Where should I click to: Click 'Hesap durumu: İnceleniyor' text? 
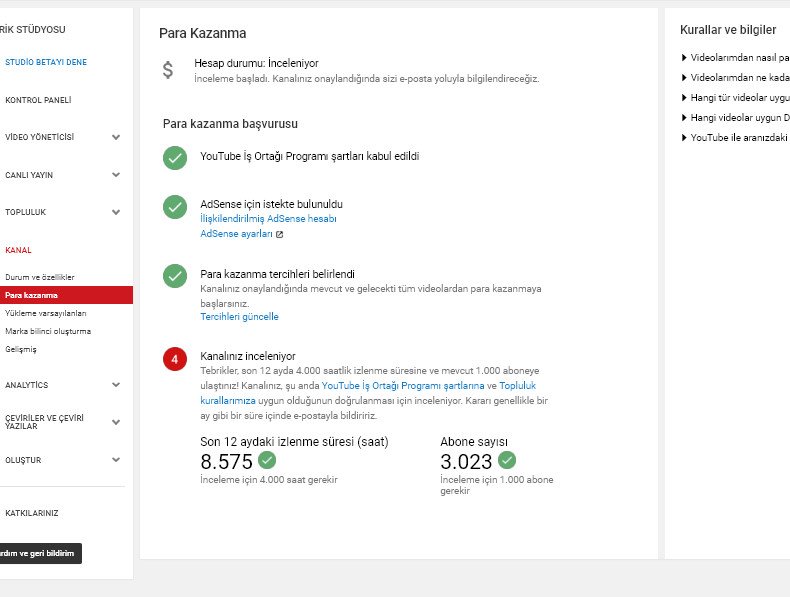click(x=256, y=63)
